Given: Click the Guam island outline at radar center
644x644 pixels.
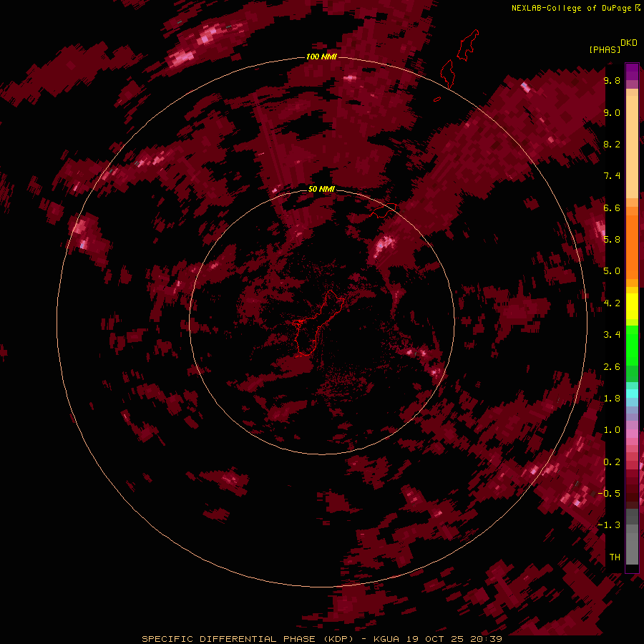Looking at the screenshot, I should pos(318,323).
